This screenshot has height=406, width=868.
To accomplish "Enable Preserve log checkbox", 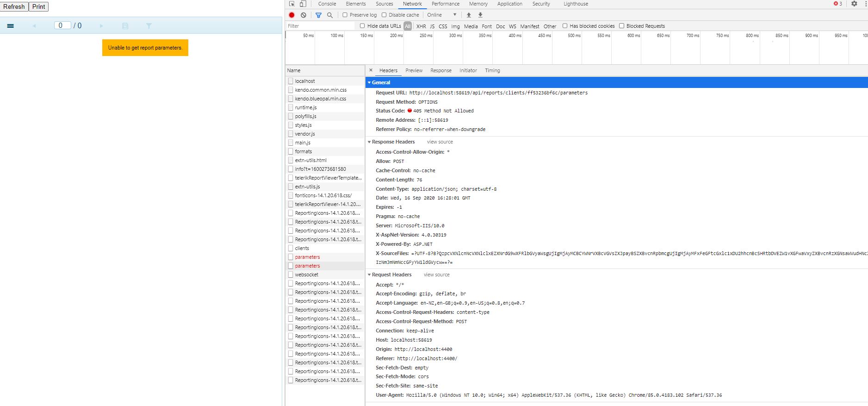I will 345,15.
